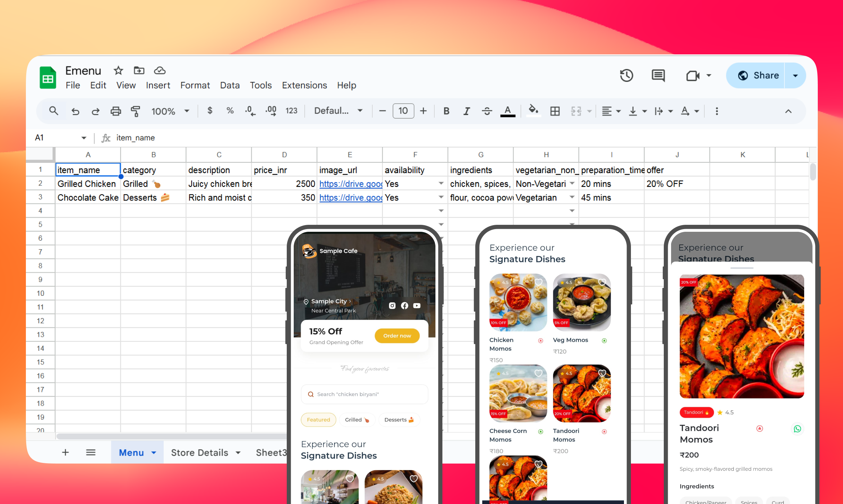Open the Extensions menu

click(304, 85)
